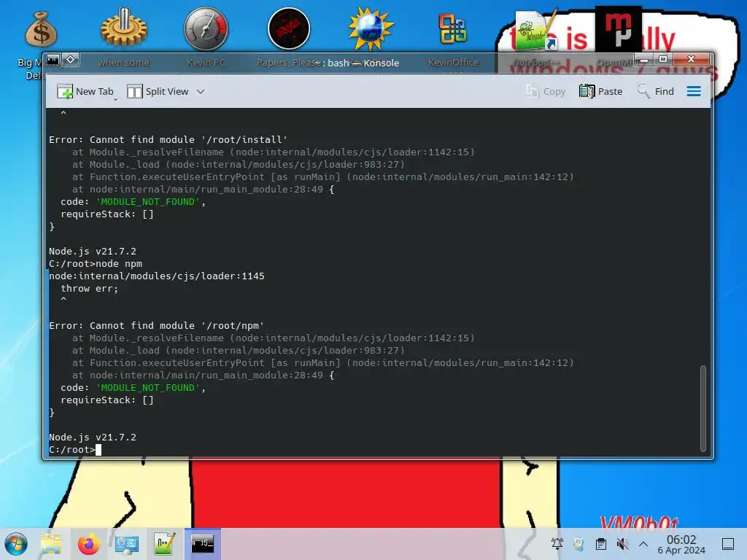The height and width of the screenshot is (560, 747).
Task: Click the Konsole vertical scrollbar handle
Action: pos(703,408)
